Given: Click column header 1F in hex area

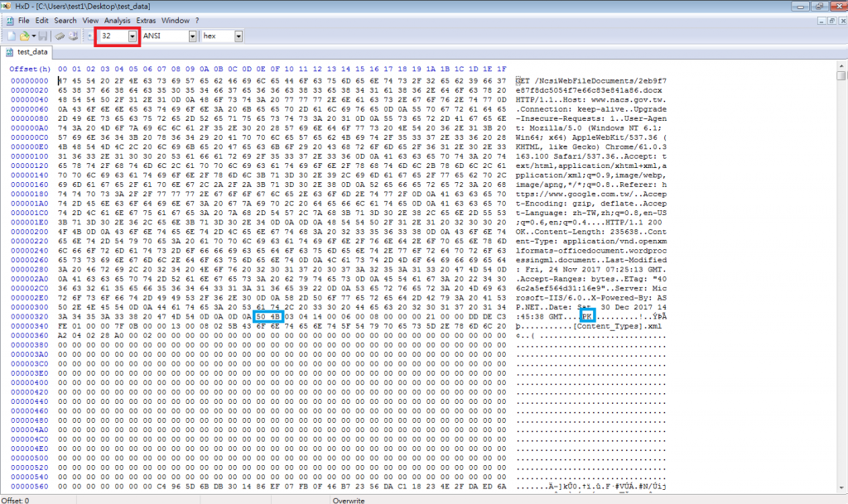Looking at the screenshot, I should 502,70.
